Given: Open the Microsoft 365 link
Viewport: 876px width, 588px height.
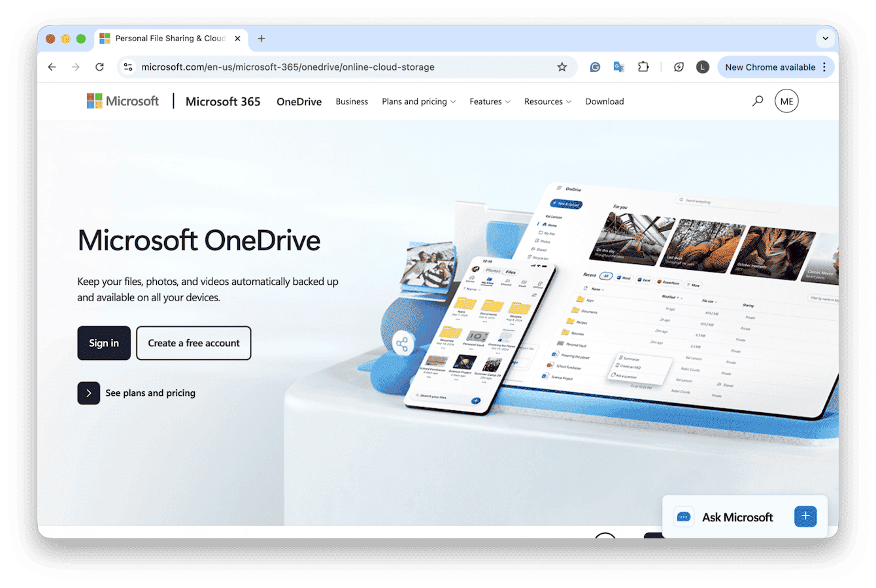Looking at the screenshot, I should coord(223,101).
